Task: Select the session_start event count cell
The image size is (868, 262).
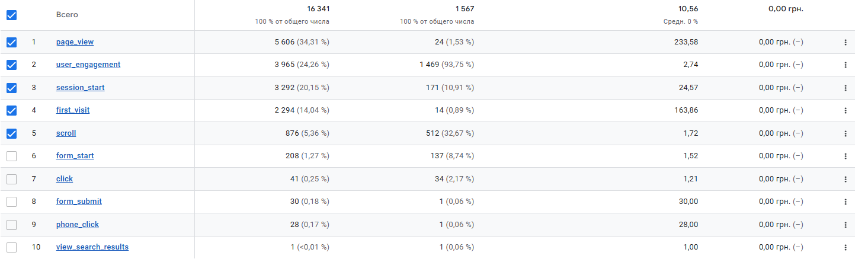Action: point(302,88)
